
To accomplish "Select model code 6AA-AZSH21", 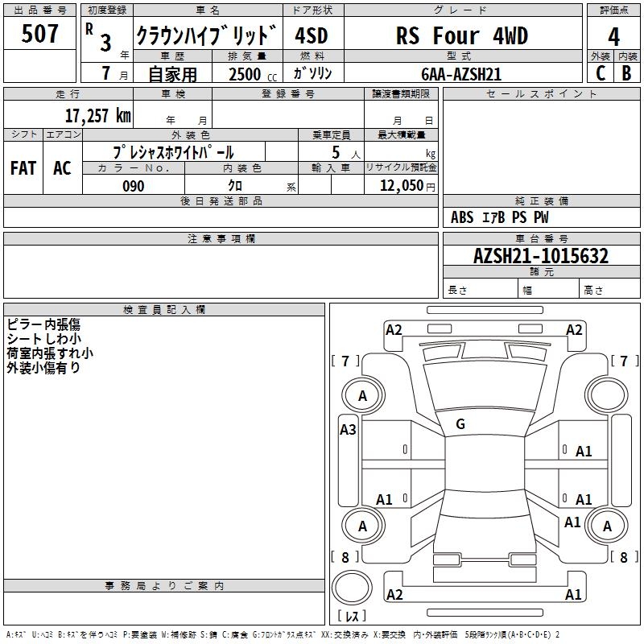I will (461, 74).
